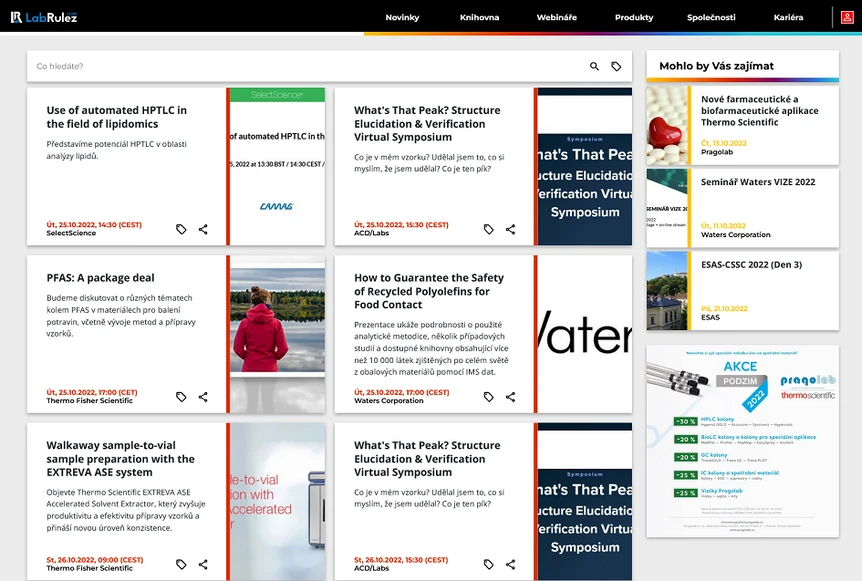Click the Waters logo card image
This screenshot has width=862, height=581.
[584, 334]
